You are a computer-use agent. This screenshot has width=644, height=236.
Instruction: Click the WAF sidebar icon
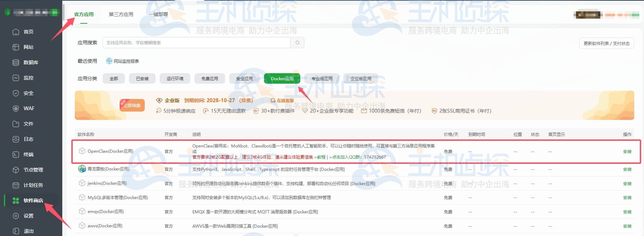tap(16, 108)
